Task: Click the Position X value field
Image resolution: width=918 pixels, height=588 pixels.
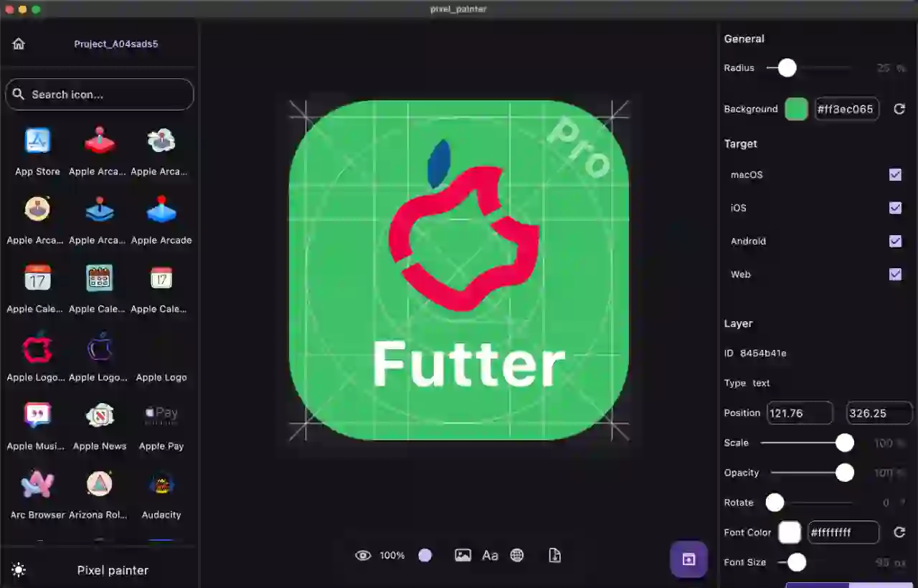Action: (800, 413)
